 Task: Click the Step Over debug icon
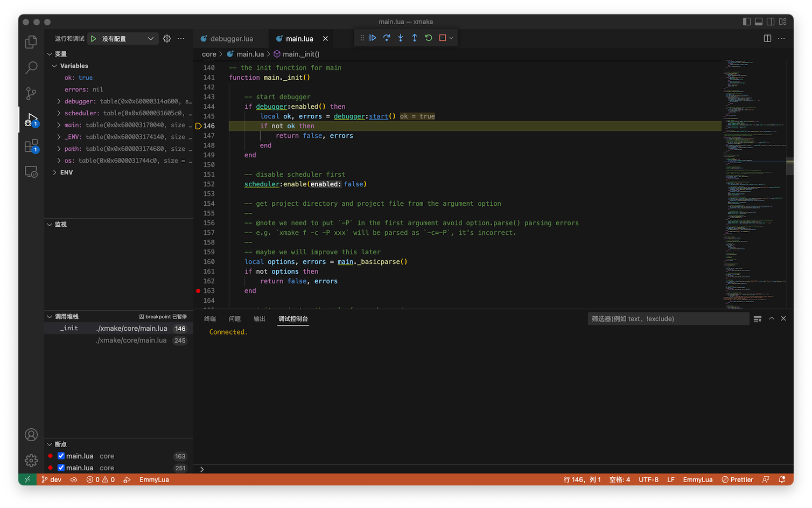pos(387,38)
